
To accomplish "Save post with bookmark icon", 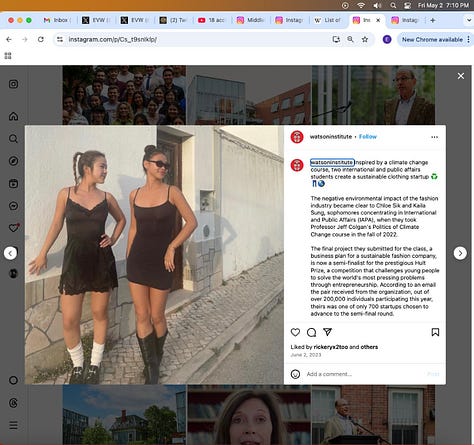I will [435, 332].
